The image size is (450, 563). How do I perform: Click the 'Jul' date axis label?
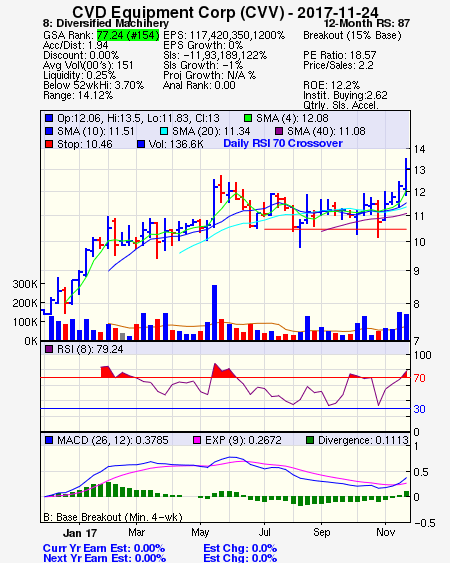[x=264, y=532]
